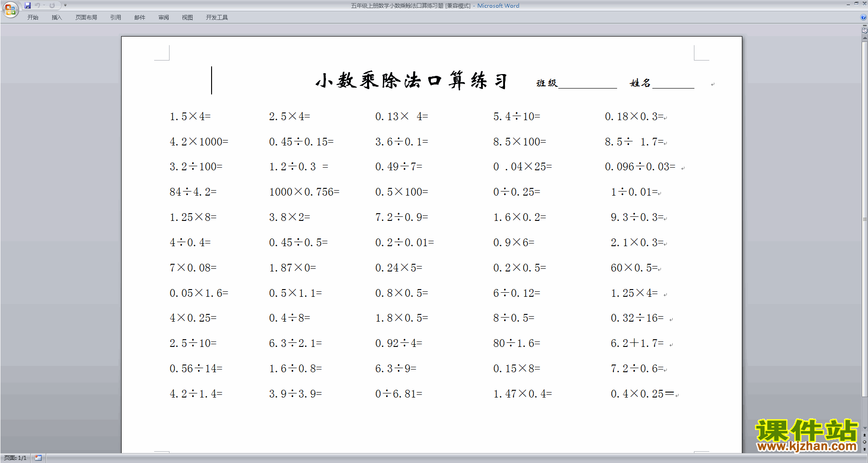The width and height of the screenshot is (868, 463).
Task: Click the problem 84÷4.2=
Action: [193, 192]
